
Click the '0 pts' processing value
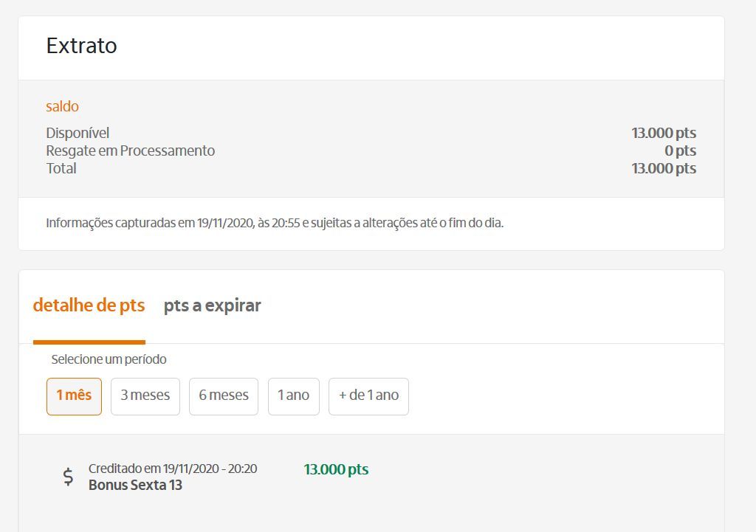680,151
